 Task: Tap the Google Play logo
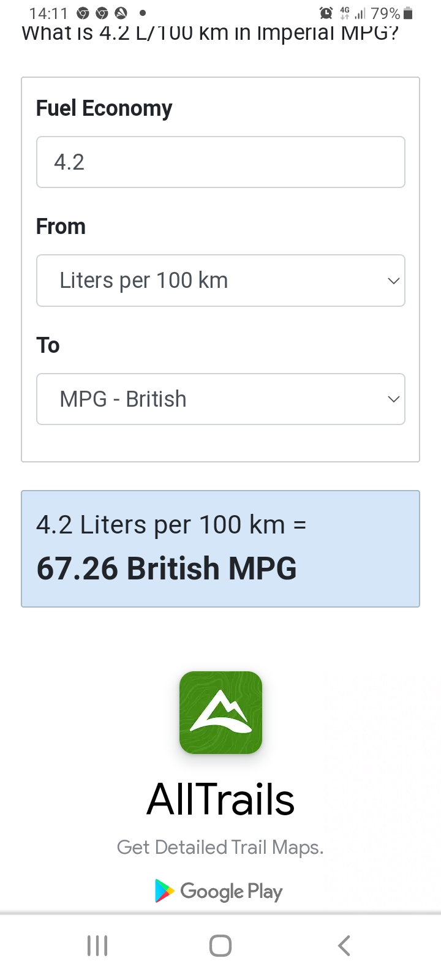(x=219, y=891)
